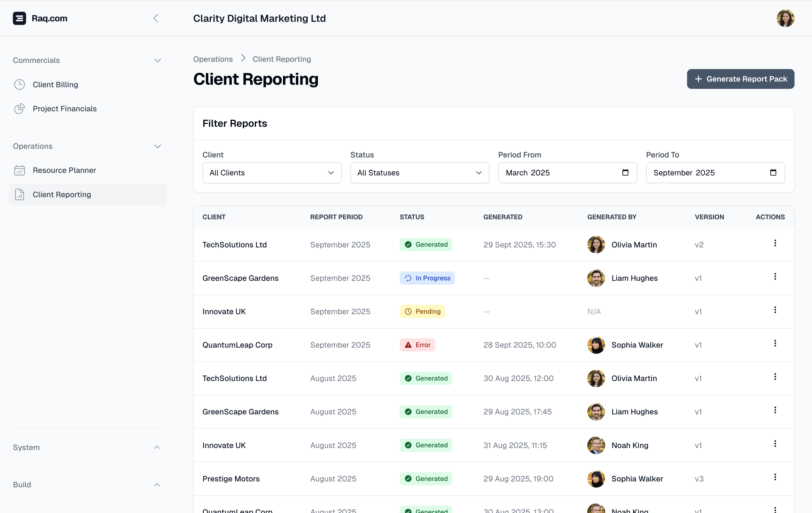Click the Raq.com logo icon
This screenshot has height=513, width=812.
[19, 18]
